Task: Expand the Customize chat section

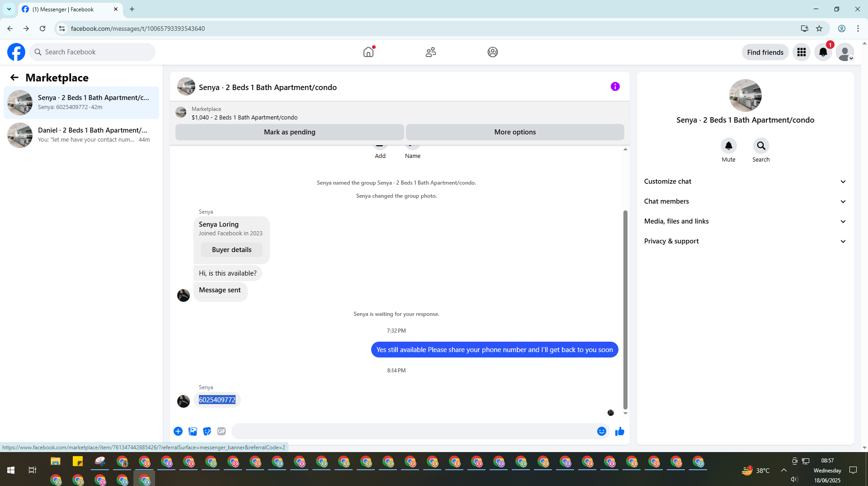Action: click(x=745, y=181)
